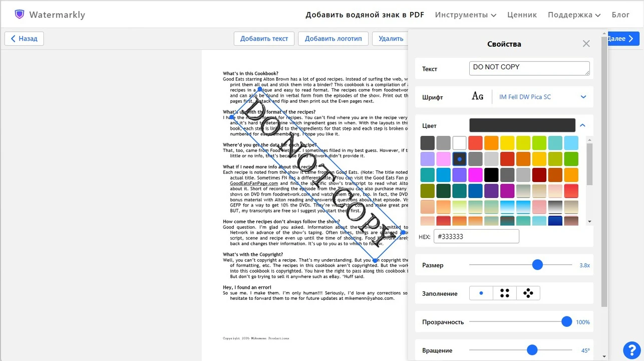Click the Свойства panel heading
The height and width of the screenshot is (361, 644).
click(x=504, y=44)
